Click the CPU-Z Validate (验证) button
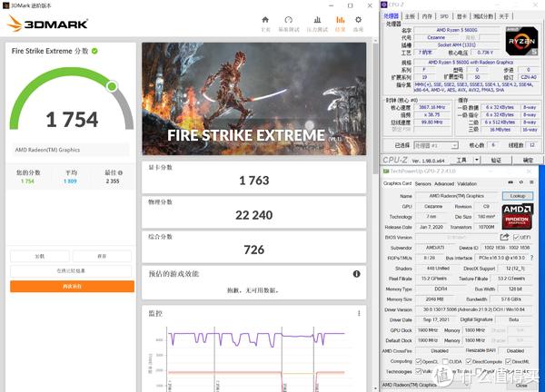The image size is (545, 392). (x=496, y=160)
